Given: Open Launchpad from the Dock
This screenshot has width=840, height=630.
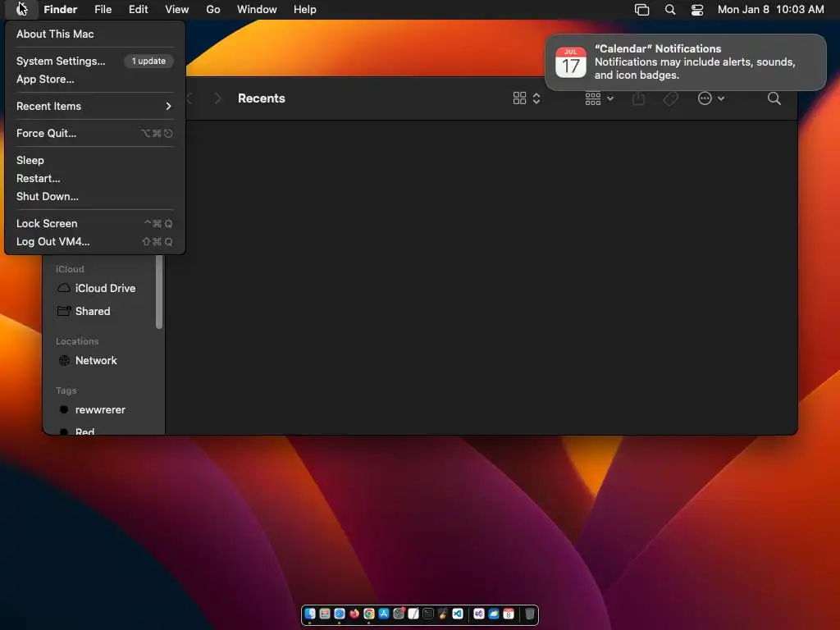Looking at the screenshot, I should coord(325,614).
